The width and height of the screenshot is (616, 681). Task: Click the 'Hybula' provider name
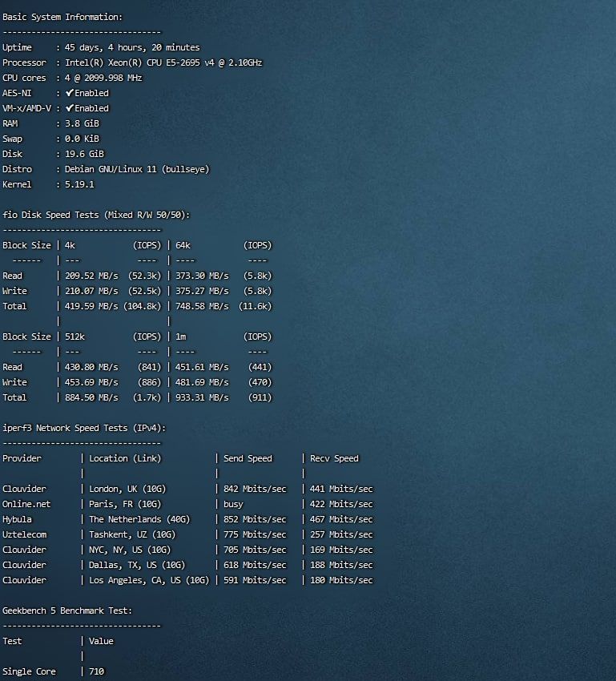pyautogui.click(x=17, y=519)
